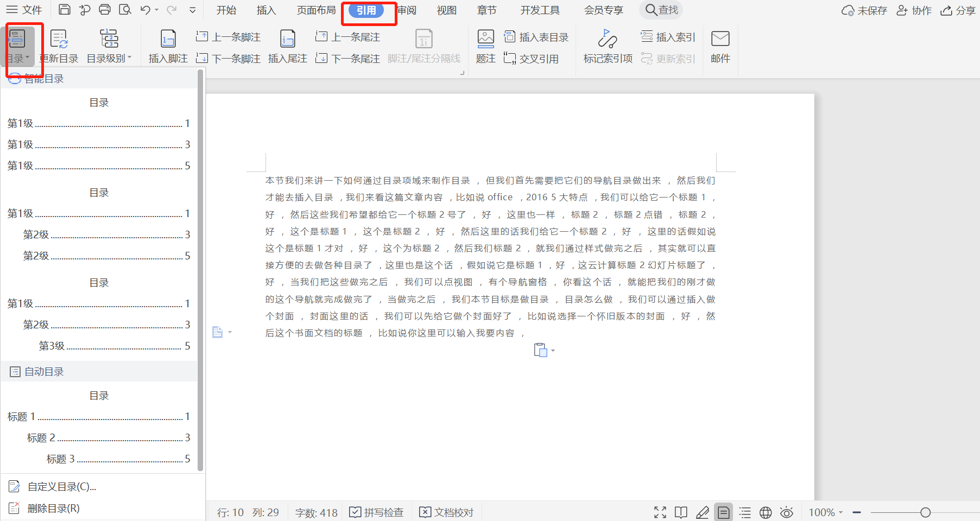The height and width of the screenshot is (521, 980).
Task: Insert an index using 插入索引
Action: click(x=668, y=37)
